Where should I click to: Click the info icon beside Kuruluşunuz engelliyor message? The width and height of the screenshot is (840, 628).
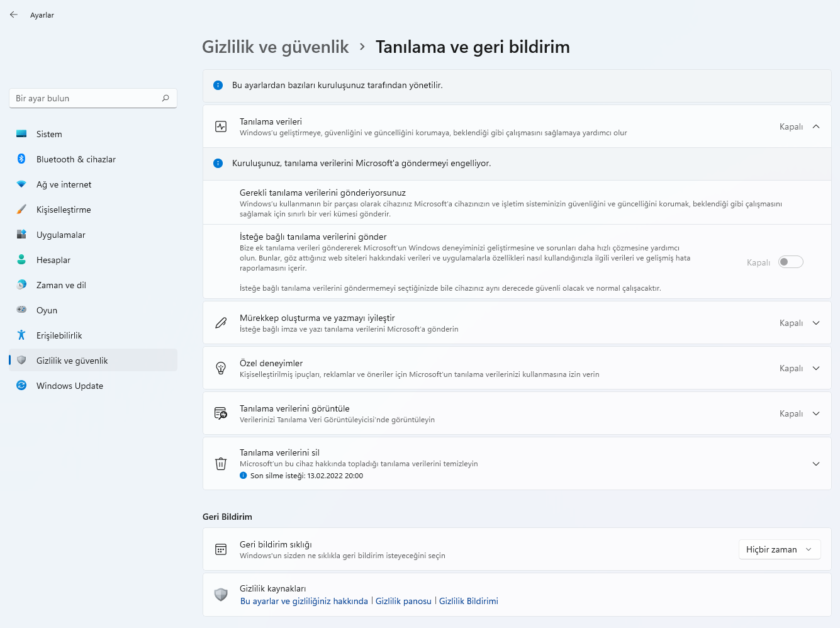pos(218,163)
